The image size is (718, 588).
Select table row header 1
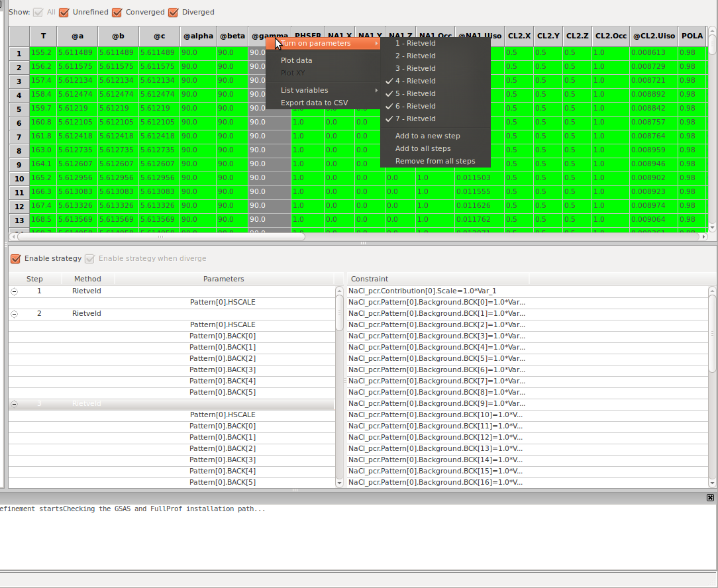click(x=19, y=54)
